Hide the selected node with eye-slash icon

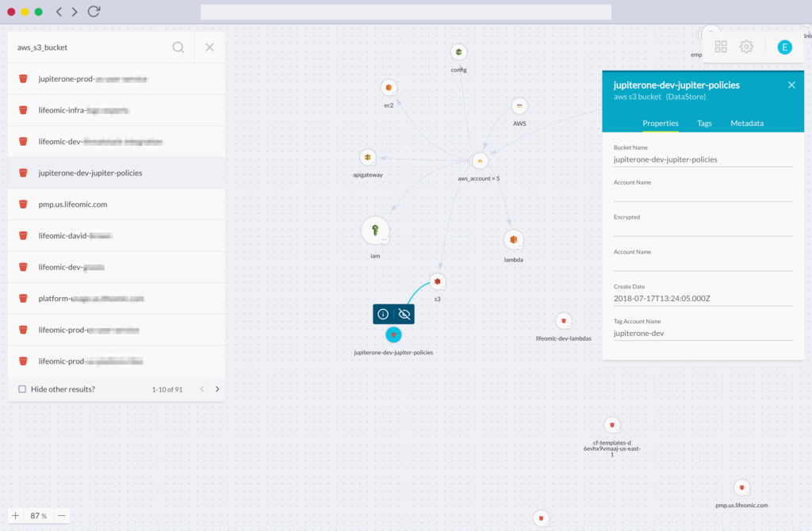tap(404, 314)
